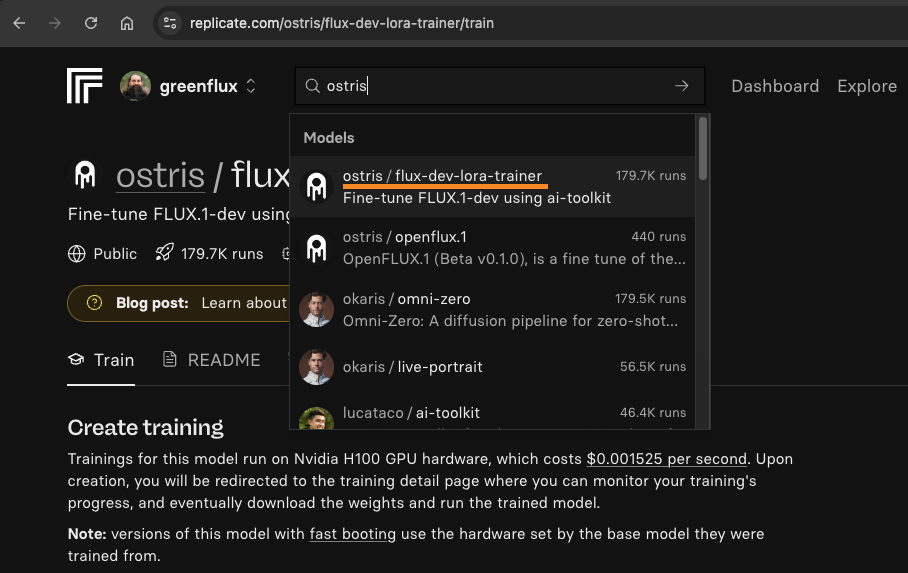Screen dimensions: 908x573
Task: Open the okaris / omni-zero result
Action: [492, 310]
